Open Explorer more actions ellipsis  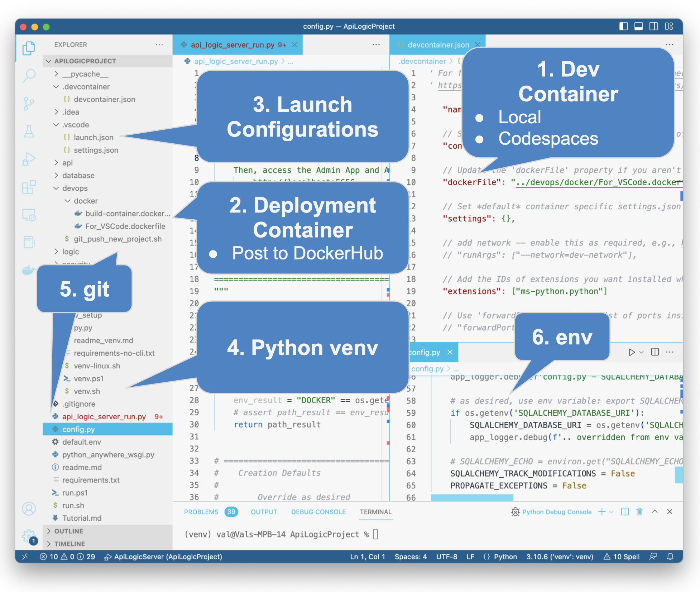click(x=159, y=44)
